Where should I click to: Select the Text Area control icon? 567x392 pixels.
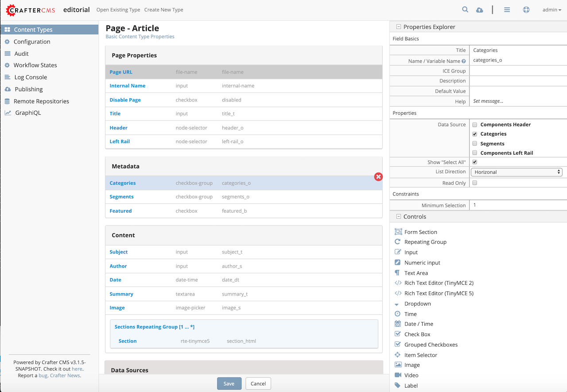(398, 273)
